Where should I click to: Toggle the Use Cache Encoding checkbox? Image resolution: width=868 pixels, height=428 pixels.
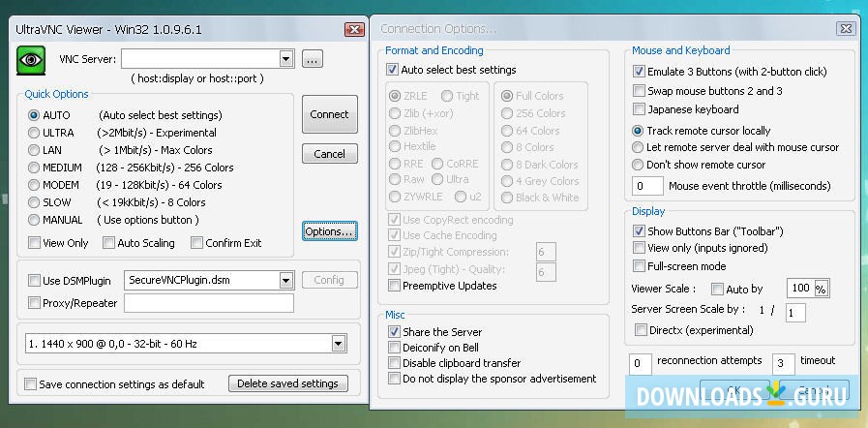394,235
